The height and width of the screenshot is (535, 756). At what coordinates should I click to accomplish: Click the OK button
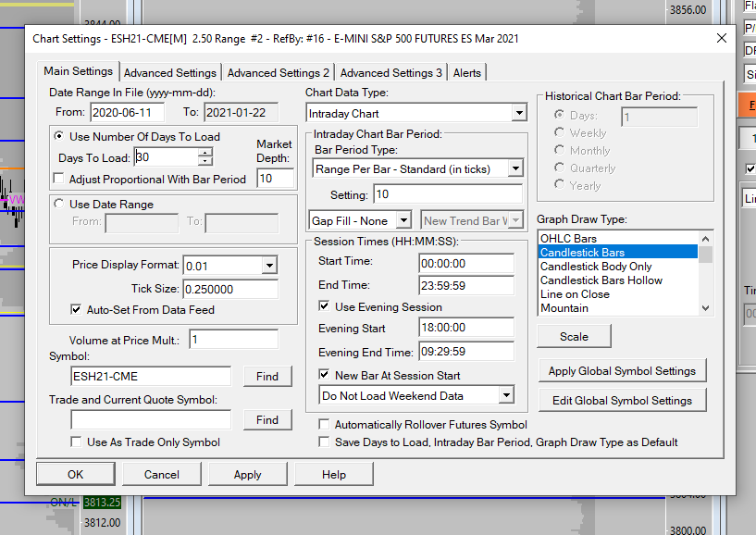point(75,474)
